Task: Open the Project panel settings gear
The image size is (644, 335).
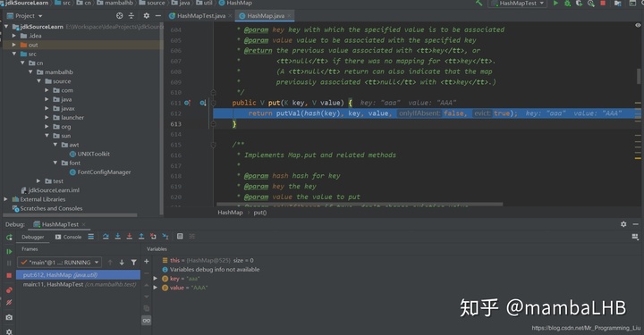Action: pos(147,15)
